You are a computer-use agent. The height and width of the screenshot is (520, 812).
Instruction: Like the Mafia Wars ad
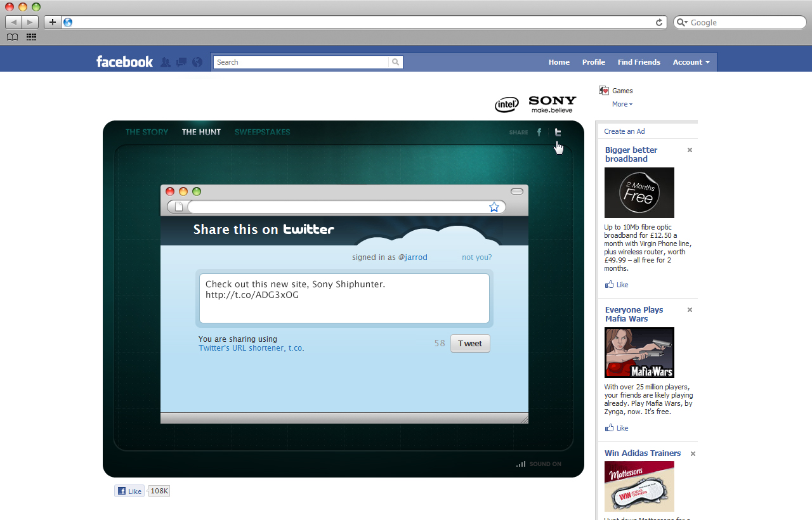point(617,428)
